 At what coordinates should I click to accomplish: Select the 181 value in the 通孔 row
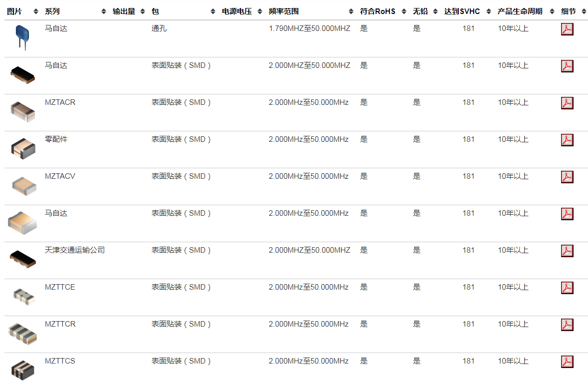pyautogui.click(x=468, y=28)
